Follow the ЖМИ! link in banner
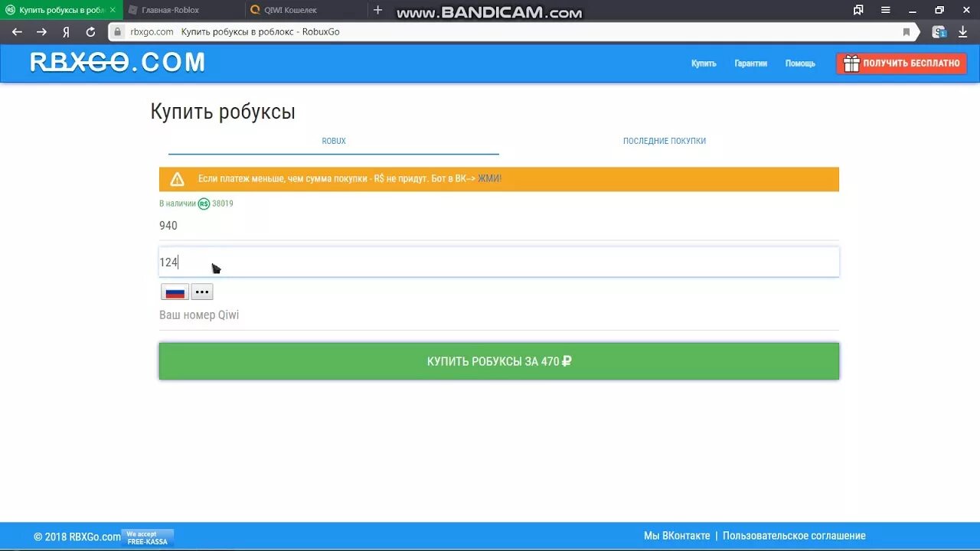980x551 pixels. [x=490, y=178]
